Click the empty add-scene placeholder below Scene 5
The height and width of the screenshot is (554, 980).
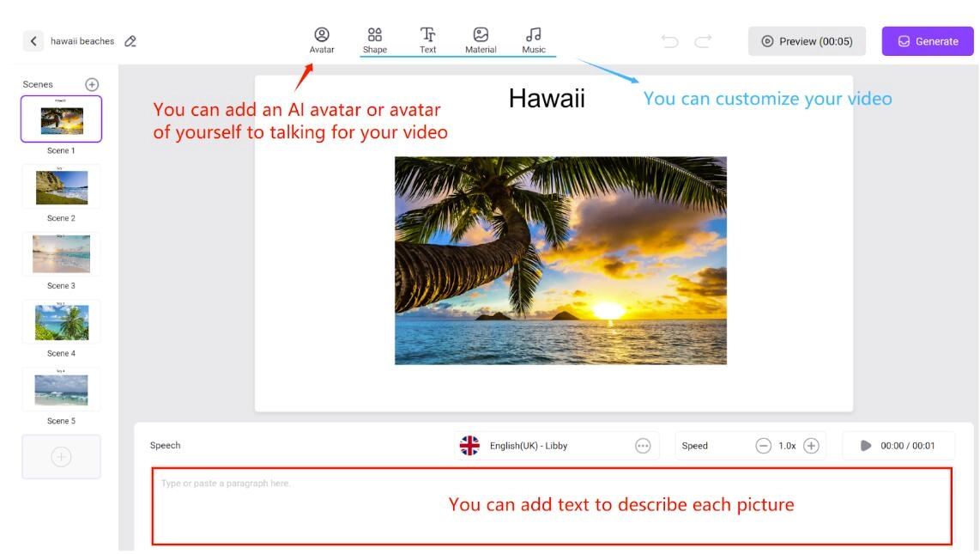pos(60,456)
